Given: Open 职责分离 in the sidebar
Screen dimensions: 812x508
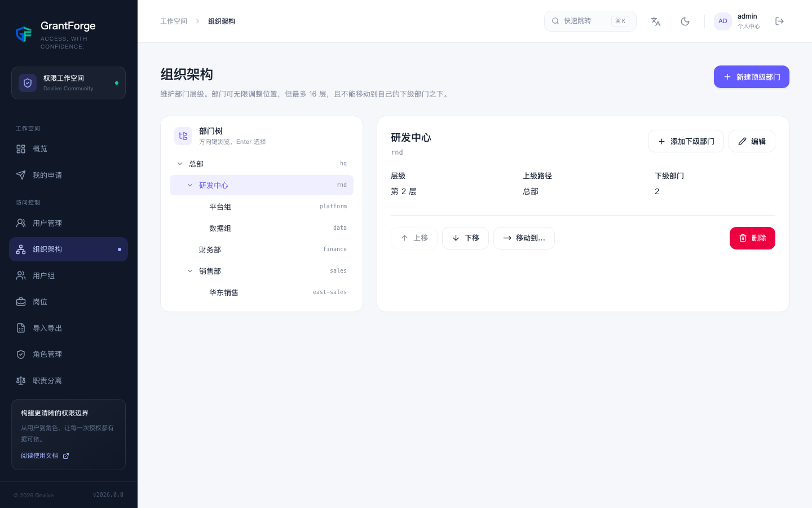Looking at the screenshot, I should click(x=68, y=380).
